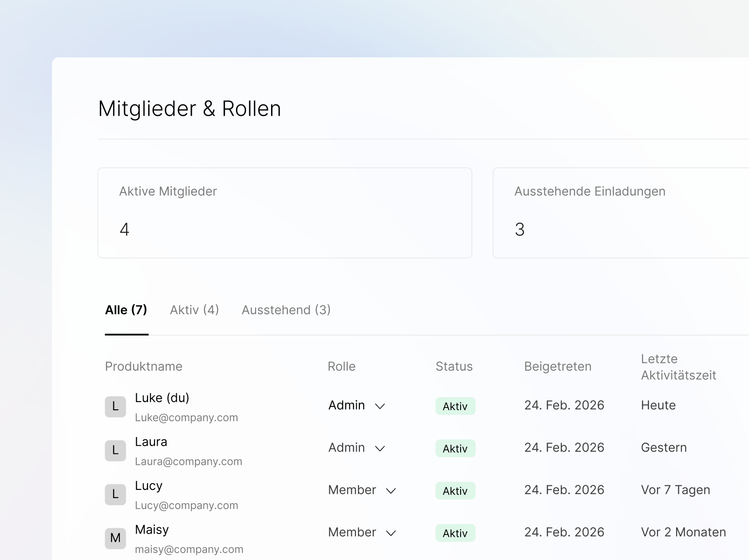The height and width of the screenshot is (560, 749).
Task: Open Maisy's Member role dropdown
Action: tap(362, 532)
